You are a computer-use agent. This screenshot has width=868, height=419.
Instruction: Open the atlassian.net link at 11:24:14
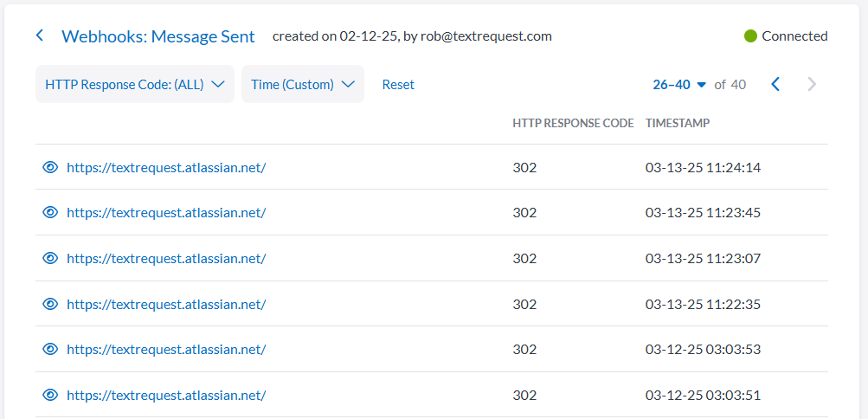click(165, 167)
